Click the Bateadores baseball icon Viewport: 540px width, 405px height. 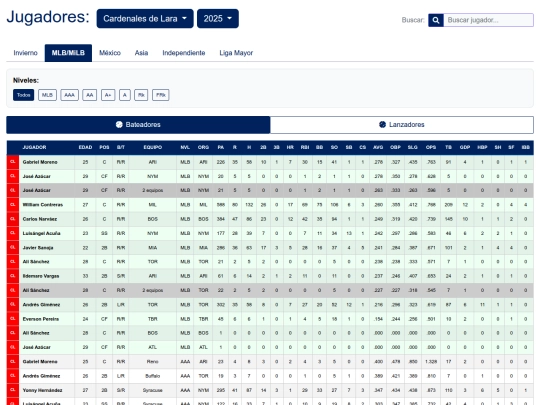[119, 125]
